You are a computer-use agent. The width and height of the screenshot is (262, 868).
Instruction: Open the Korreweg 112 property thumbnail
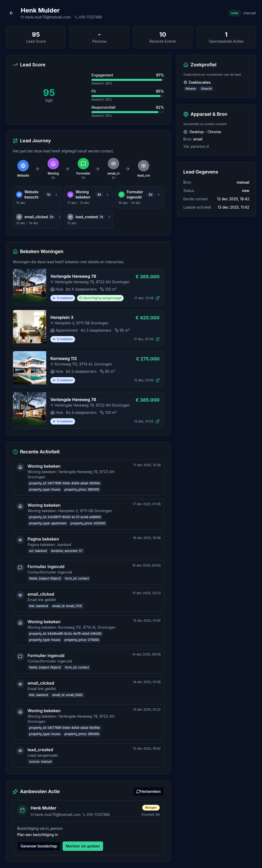coord(30,368)
